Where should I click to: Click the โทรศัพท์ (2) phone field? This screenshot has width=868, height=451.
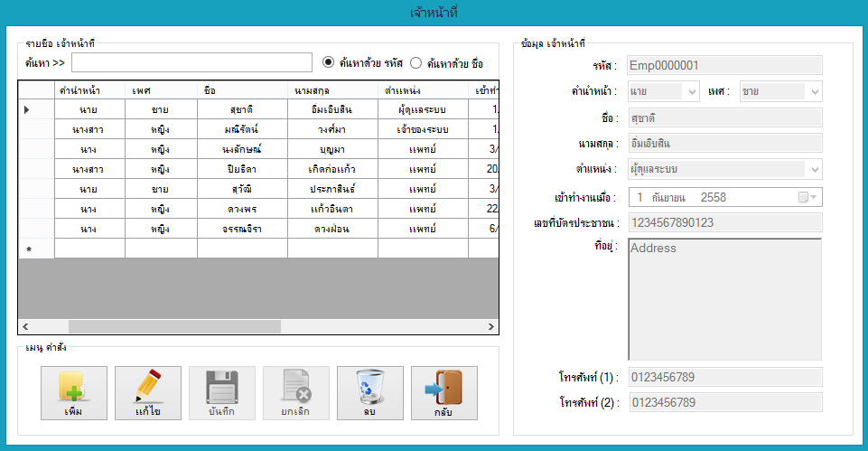click(x=725, y=402)
